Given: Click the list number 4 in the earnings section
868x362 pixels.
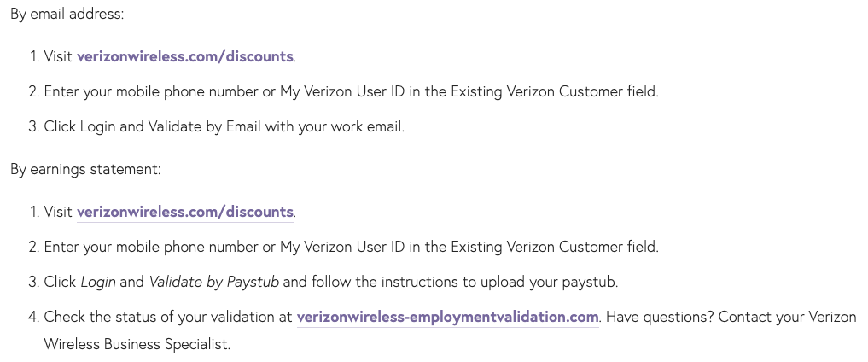Looking at the screenshot, I should 33,317.
